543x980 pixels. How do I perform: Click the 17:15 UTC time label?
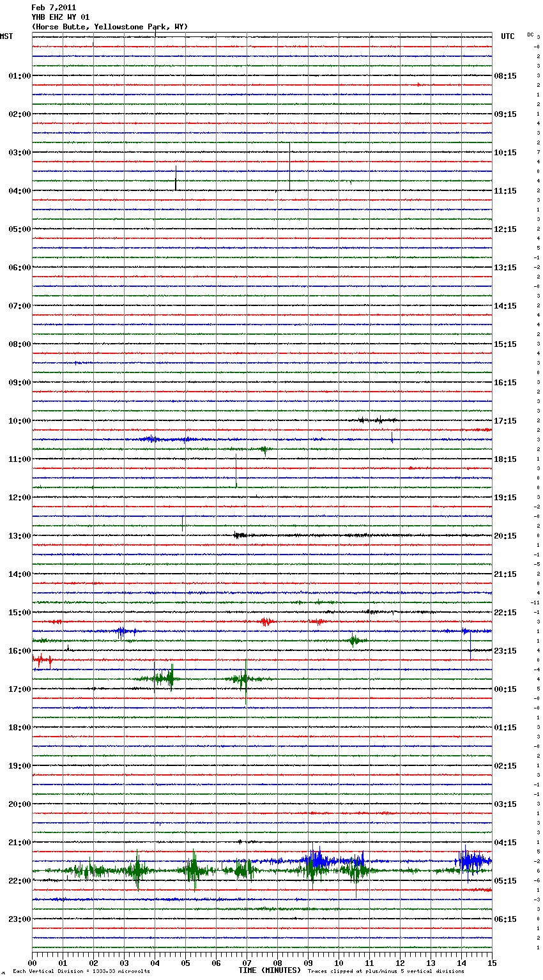tap(505, 421)
